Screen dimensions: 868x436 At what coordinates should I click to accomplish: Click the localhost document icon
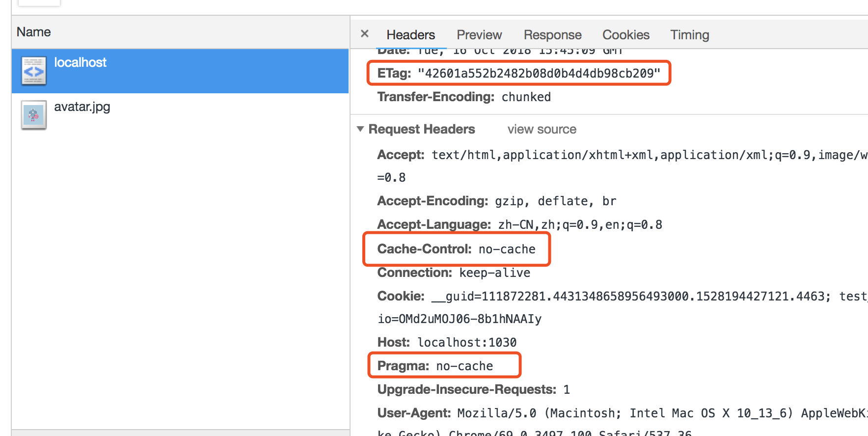point(34,71)
